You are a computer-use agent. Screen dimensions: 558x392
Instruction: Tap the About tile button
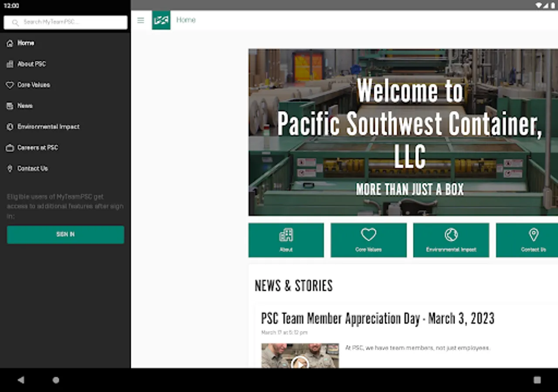[286, 240]
